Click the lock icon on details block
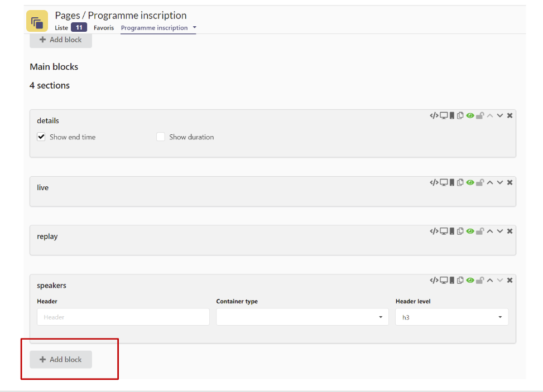543x392 pixels. click(x=479, y=115)
